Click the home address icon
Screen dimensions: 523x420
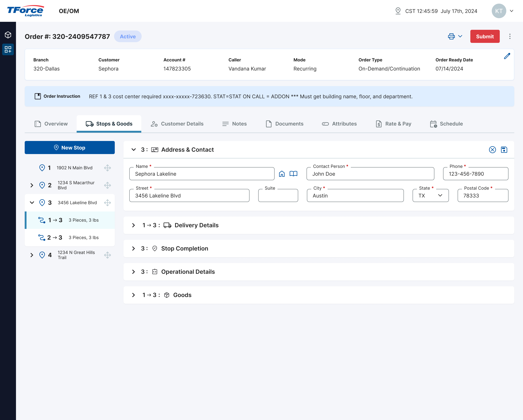click(282, 174)
